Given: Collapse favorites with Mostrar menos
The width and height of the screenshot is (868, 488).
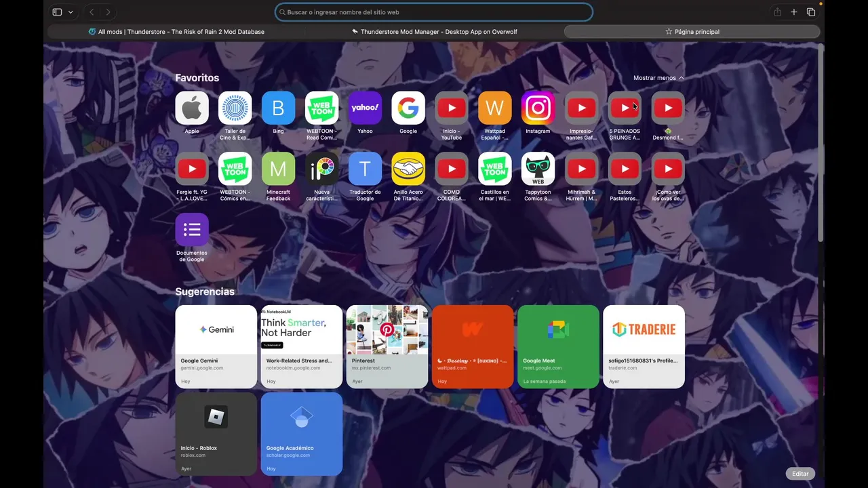Looking at the screenshot, I should (x=658, y=78).
